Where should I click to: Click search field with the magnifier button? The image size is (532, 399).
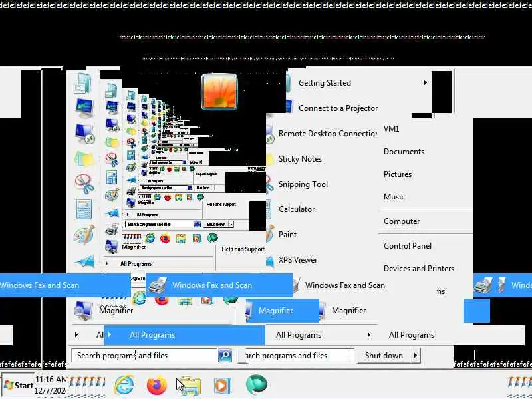point(145,356)
